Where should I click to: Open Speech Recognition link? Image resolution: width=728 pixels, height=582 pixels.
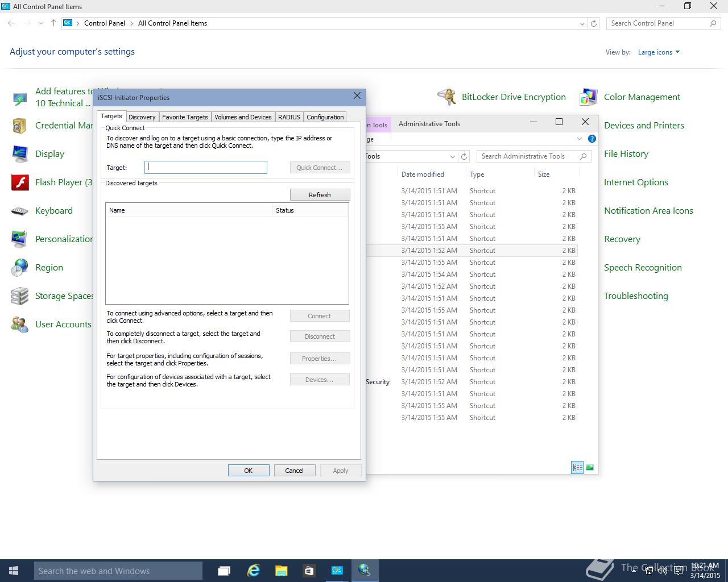click(x=643, y=268)
